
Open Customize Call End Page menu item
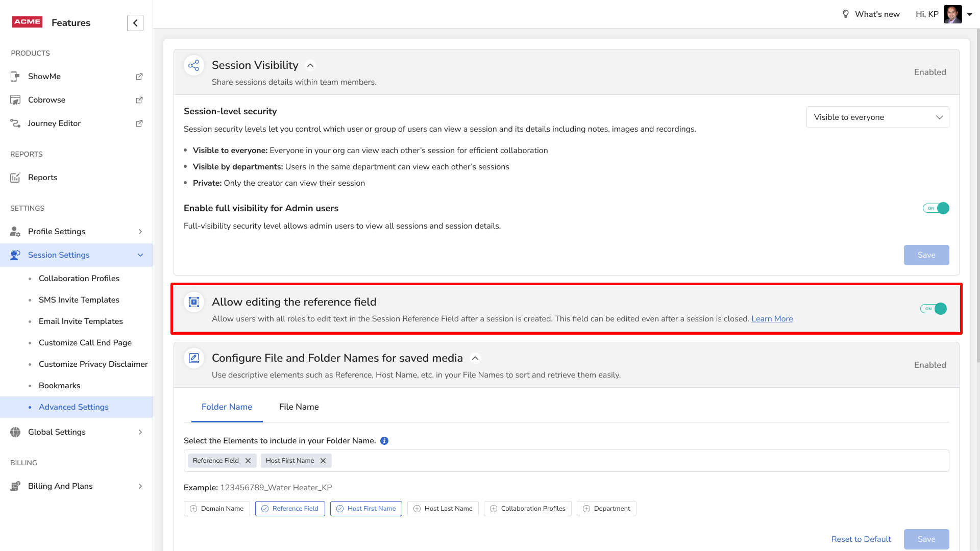pos(85,343)
